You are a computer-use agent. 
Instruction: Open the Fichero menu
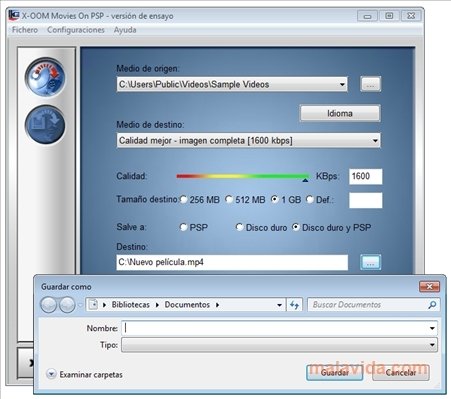pos(25,30)
